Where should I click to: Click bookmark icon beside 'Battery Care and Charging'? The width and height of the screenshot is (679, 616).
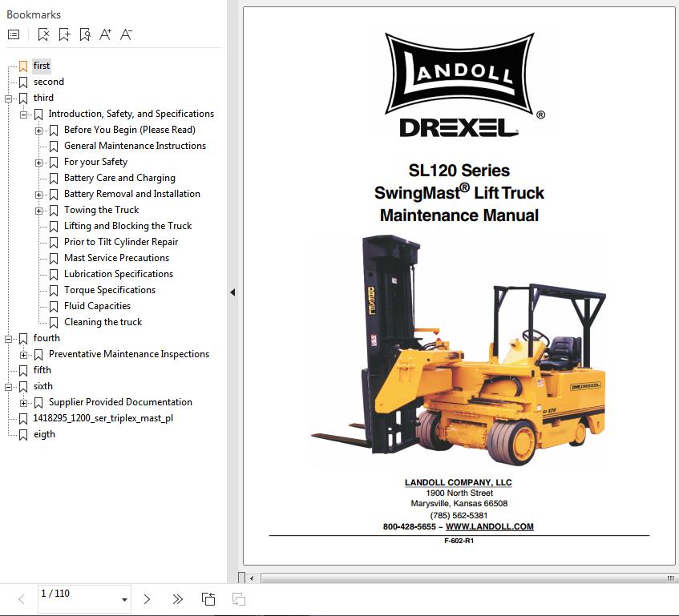[54, 178]
